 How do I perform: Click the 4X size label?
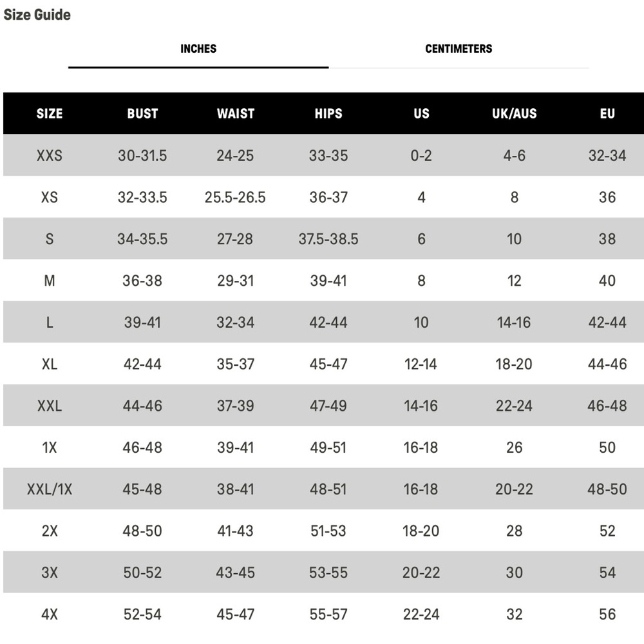point(50,614)
